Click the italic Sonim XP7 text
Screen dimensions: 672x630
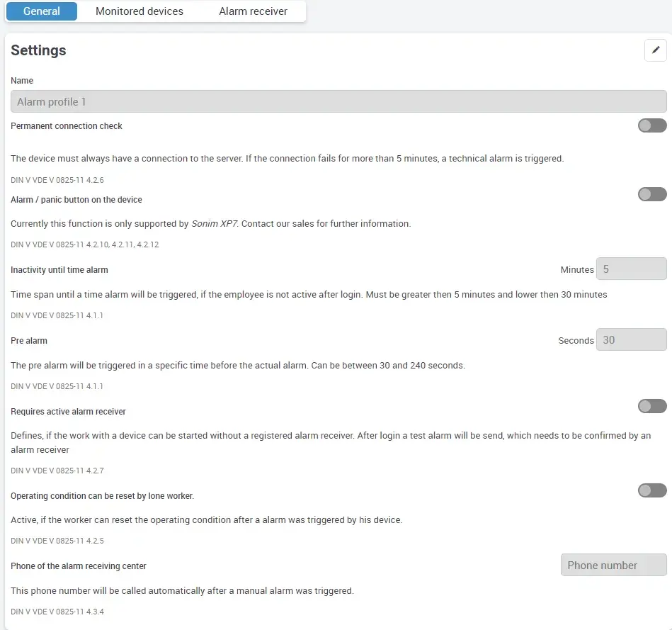pos(215,224)
